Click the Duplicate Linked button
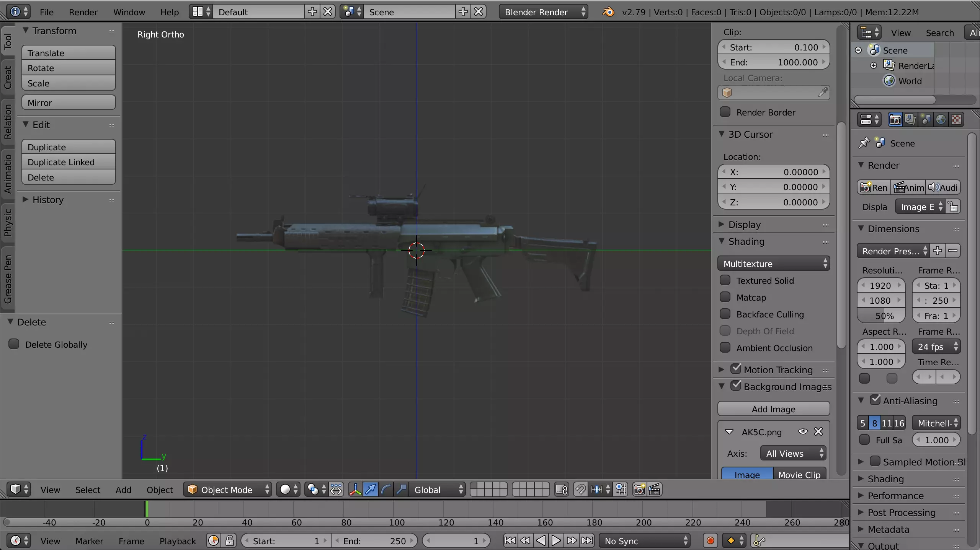980x550 pixels. pyautogui.click(x=69, y=162)
